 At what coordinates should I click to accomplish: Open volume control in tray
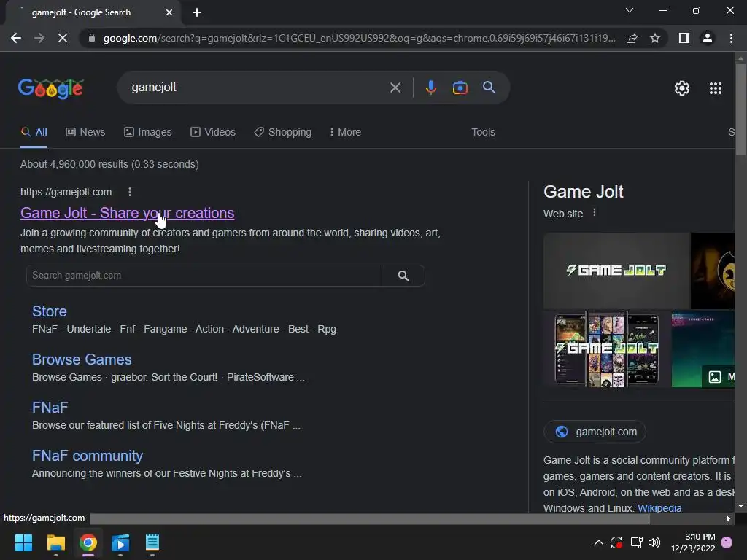[x=654, y=542]
